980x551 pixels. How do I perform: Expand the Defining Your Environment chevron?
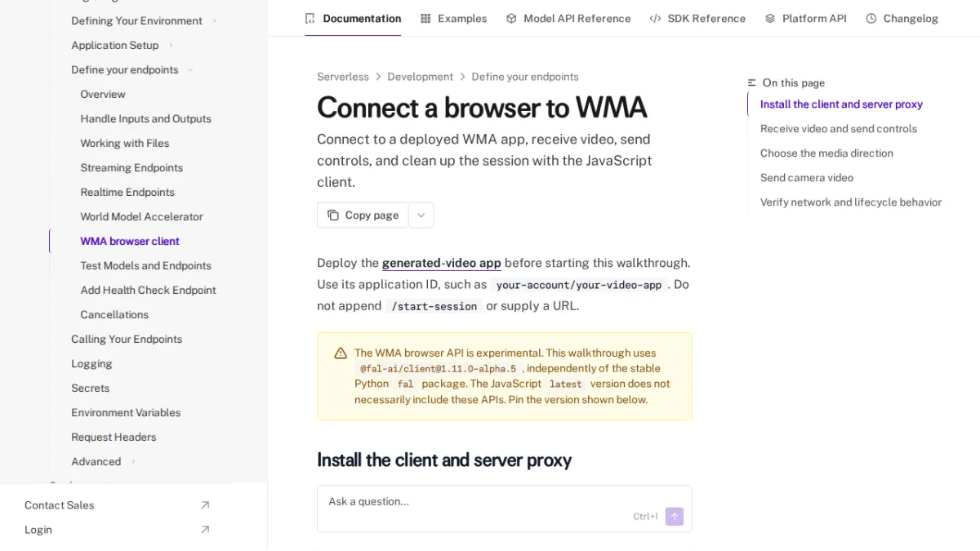pos(215,20)
